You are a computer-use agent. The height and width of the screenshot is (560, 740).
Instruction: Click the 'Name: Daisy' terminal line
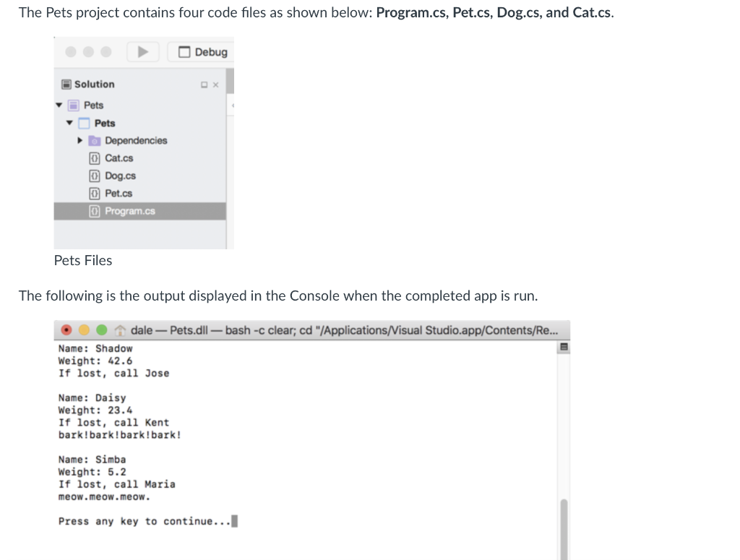(92, 398)
